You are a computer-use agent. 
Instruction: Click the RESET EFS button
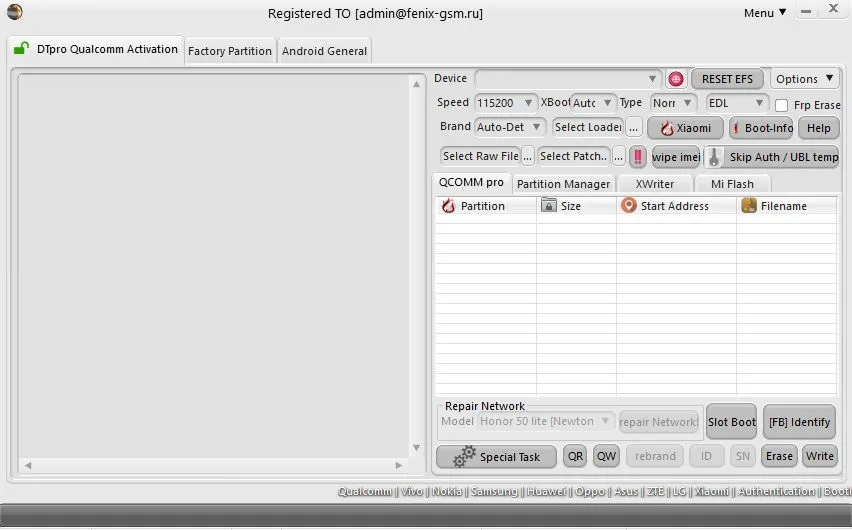pyautogui.click(x=727, y=79)
